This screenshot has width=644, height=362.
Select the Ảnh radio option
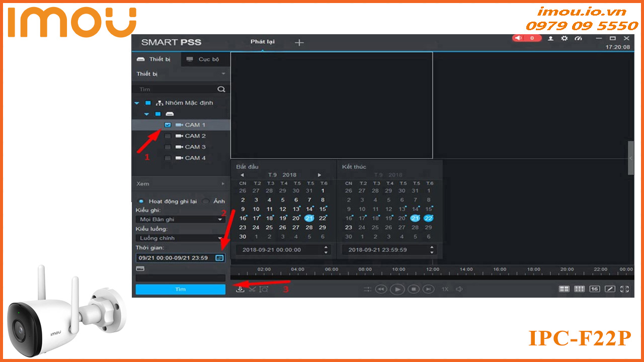[206, 201]
